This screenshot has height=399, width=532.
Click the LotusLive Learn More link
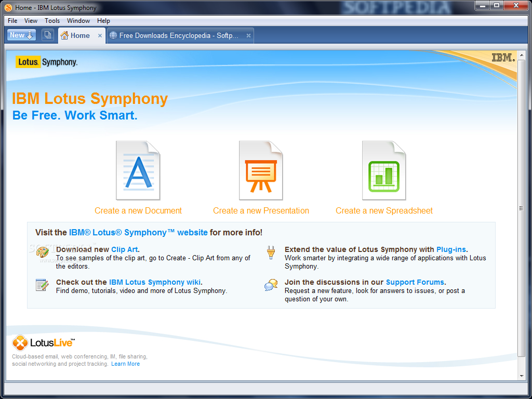coord(126,364)
